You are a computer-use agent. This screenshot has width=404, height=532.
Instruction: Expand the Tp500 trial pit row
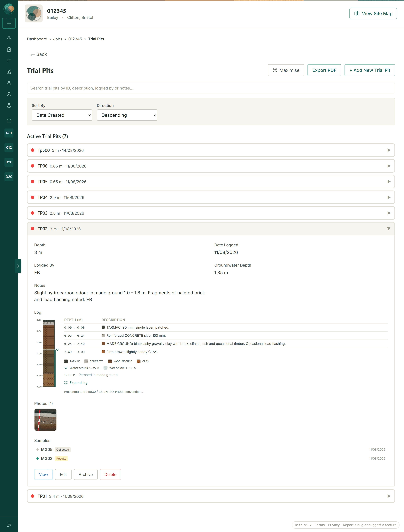211,150
